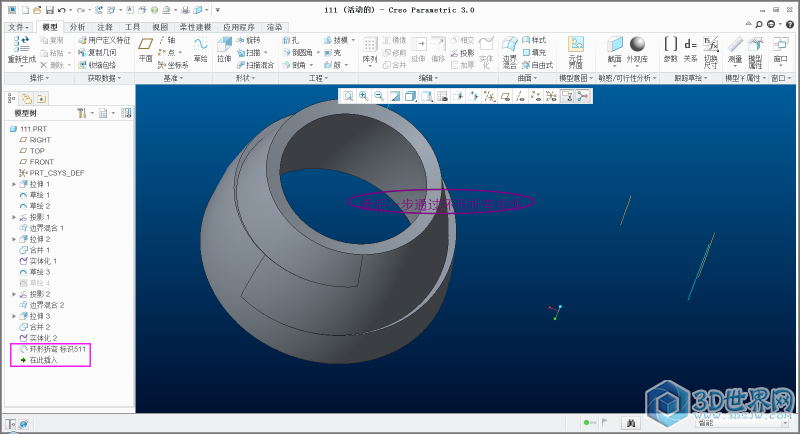Switch to the 分析 (Analysis) ribbon tab
This screenshot has height=434, width=800.
78,27
